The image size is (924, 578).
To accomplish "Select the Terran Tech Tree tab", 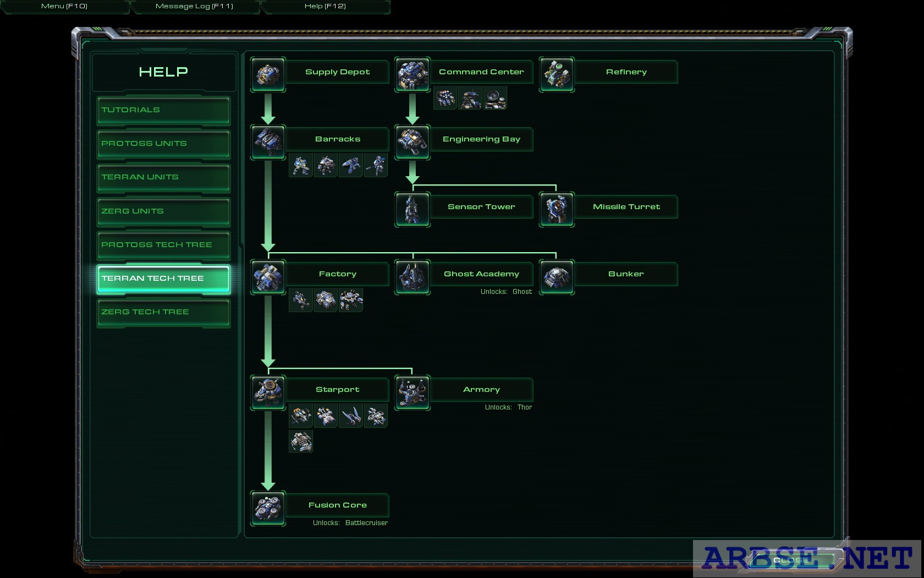I will point(163,279).
